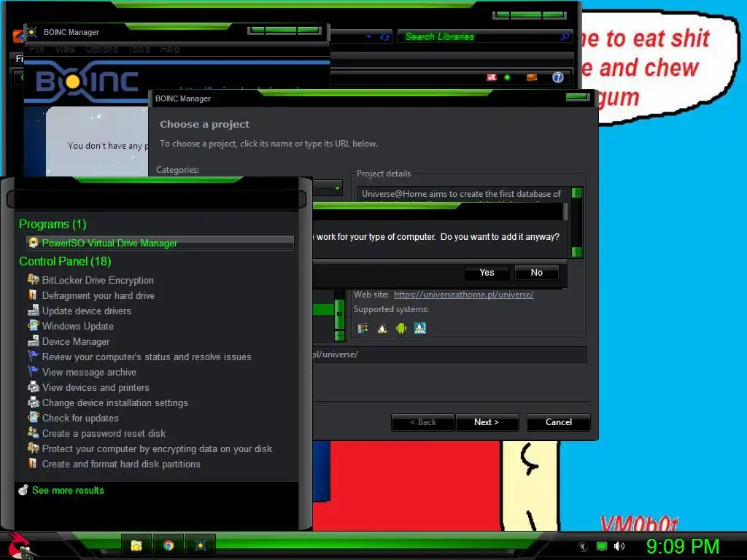Open the Explorer address bar history dropdown
The image size is (747, 560).
pos(368,36)
